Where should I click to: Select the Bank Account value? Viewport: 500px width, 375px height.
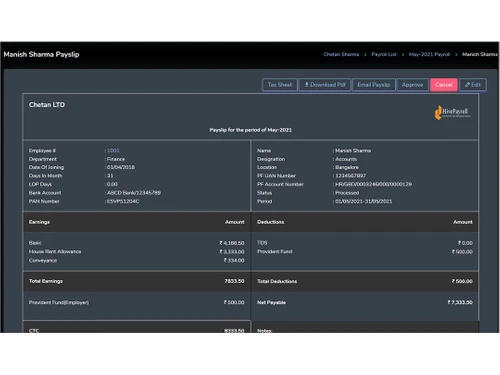(x=134, y=193)
